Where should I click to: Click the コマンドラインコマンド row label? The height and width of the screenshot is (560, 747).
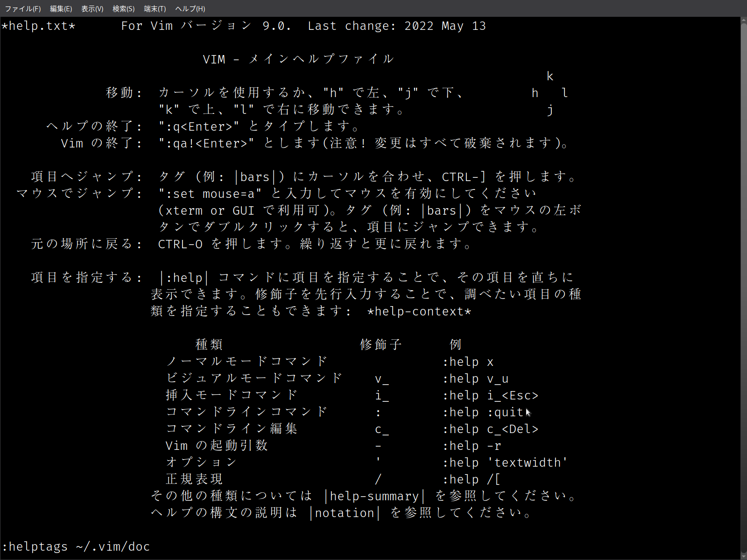pyautogui.click(x=247, y=412)
